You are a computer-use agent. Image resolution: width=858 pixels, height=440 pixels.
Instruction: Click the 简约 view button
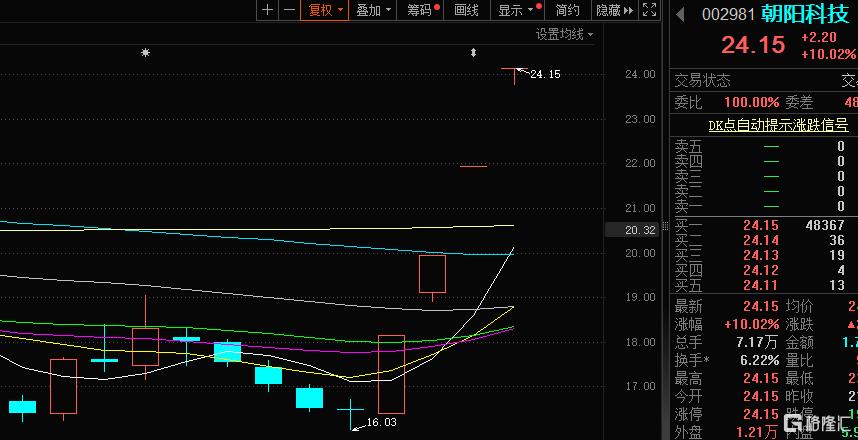point(567,10)
